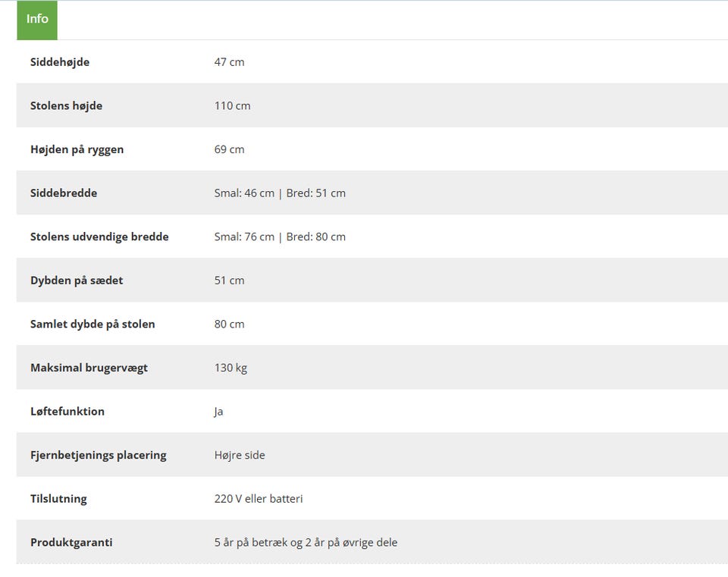Click the Stolens udvendige bredde label
This screenshot has width=728, height=577.
coord(99,237)
